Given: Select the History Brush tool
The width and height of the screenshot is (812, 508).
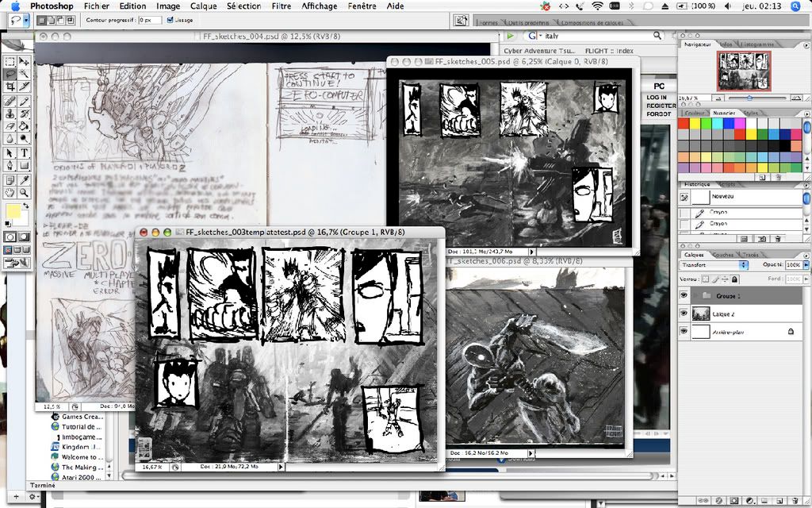Looking at the screenshot, I should coord(24,114).
